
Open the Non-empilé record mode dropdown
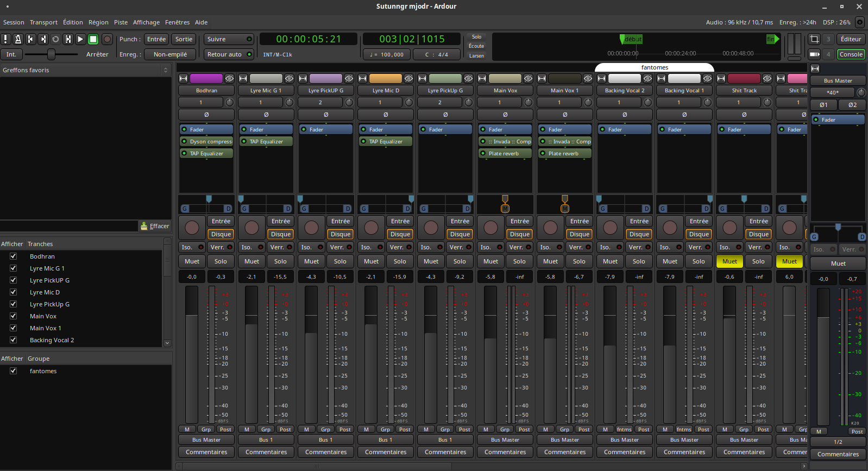(x=170, y=54)
